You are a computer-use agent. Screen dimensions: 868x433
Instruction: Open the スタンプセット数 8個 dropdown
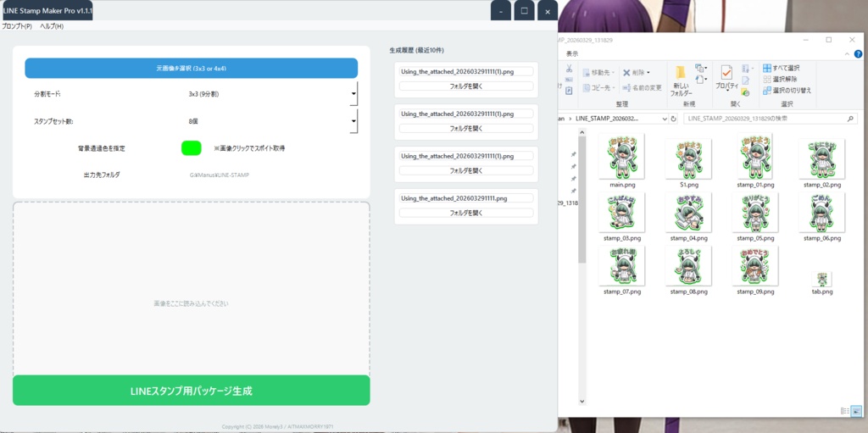pyautogui.click(x=353, y=121)
